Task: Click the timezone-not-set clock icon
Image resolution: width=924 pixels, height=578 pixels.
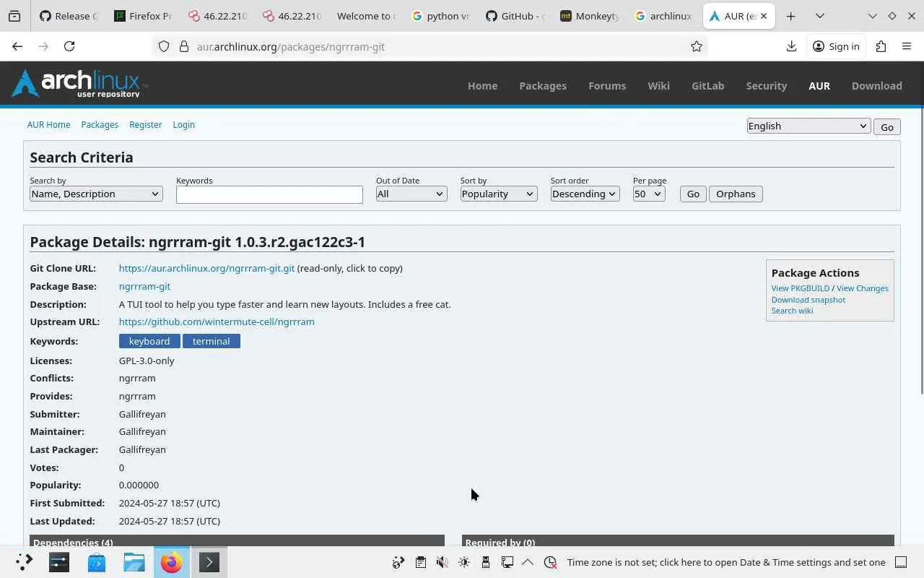Action: click(x=550, y=562)
